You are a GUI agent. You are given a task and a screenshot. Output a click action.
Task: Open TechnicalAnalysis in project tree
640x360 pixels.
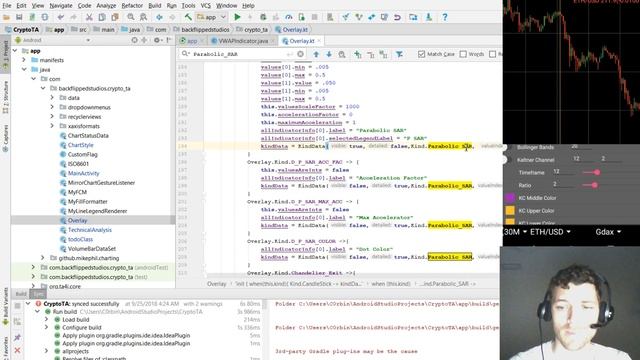[90, 230]
